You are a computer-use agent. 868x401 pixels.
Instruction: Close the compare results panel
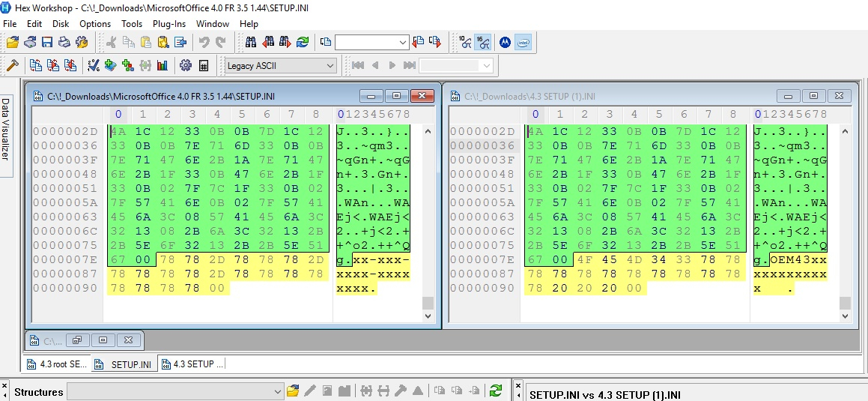pos(518,385)
